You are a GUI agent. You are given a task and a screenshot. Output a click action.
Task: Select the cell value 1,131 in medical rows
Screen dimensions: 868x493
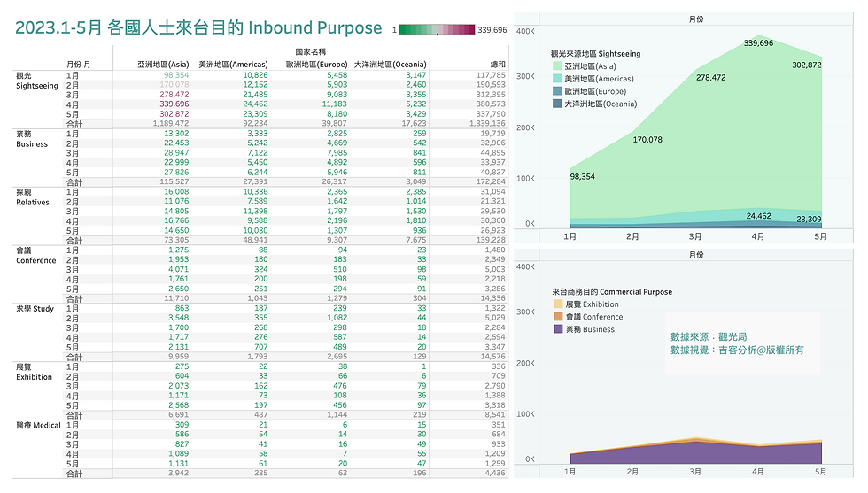pyautogui.click(x=179, y=464)
